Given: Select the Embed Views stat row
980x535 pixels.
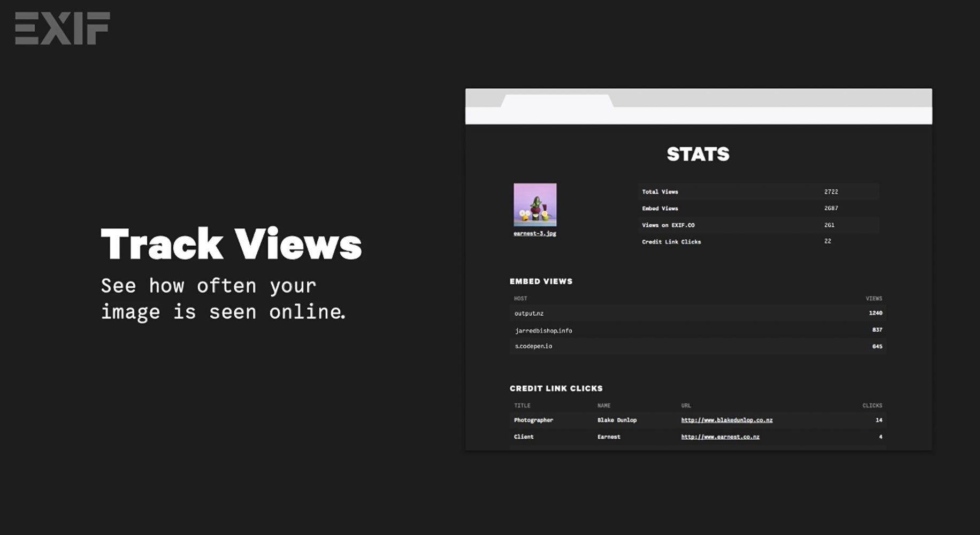Looking at the screenshot, I should 757,208.
